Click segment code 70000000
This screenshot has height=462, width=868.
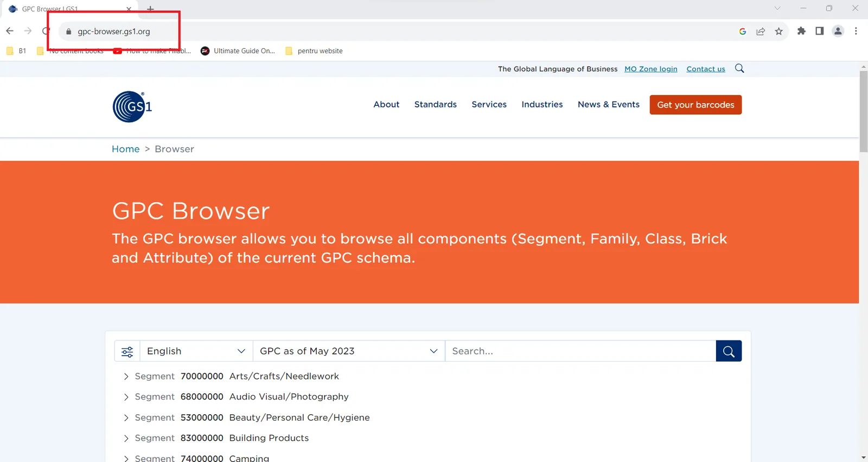[202, 376]
